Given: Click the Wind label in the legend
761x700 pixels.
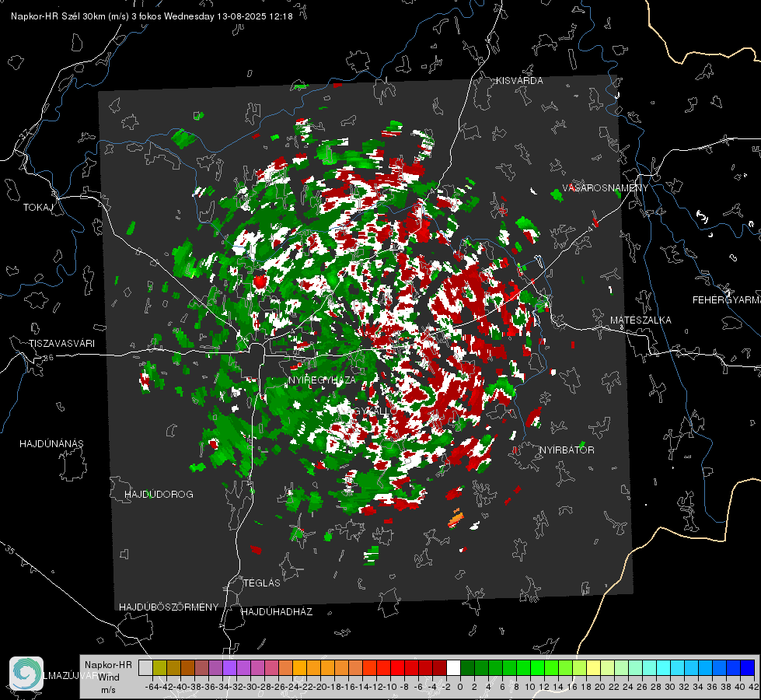Looking at the screenshot, I should [x=109, y=677].
